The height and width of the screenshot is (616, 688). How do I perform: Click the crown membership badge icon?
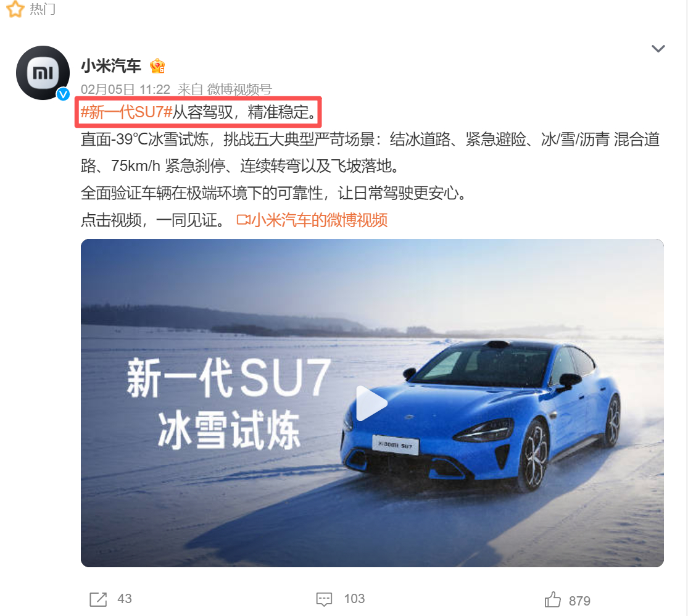(157, 66)
